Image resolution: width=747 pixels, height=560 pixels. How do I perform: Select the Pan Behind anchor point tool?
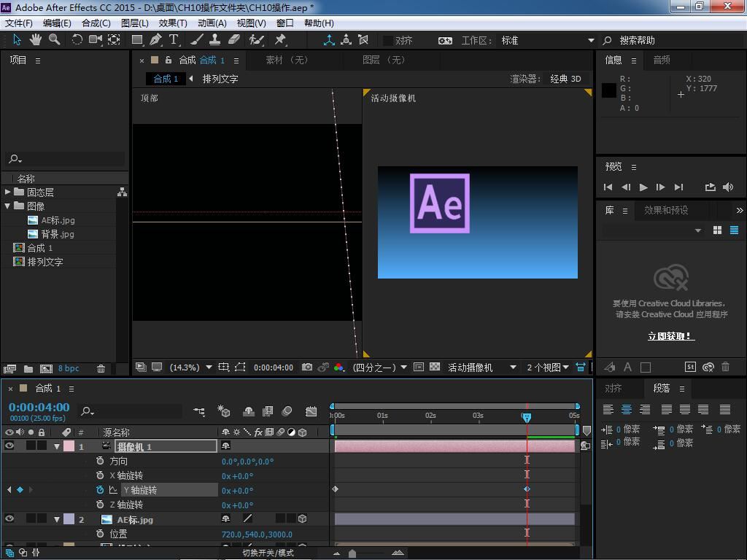[114, 39]
